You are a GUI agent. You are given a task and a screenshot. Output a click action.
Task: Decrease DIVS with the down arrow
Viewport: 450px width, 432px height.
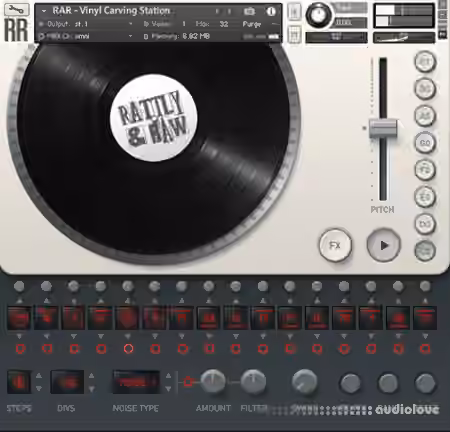click(91, 388)
